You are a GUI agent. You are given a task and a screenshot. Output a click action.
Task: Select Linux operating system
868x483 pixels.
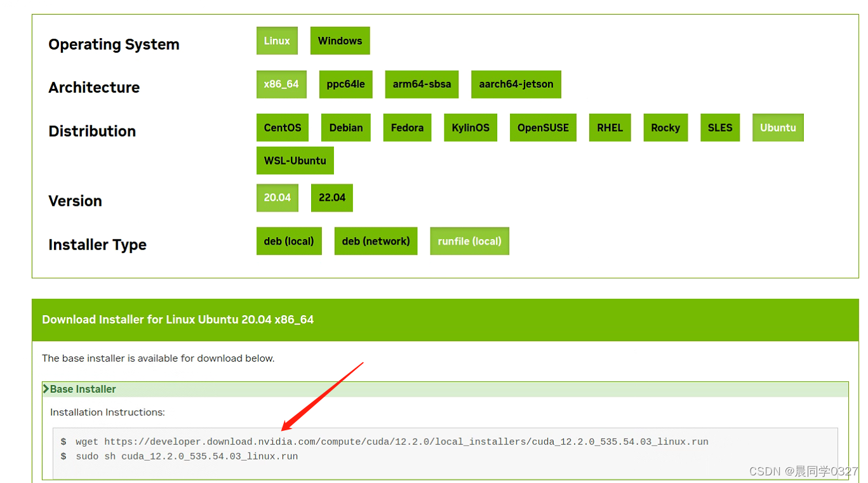(x=277, y=41)
